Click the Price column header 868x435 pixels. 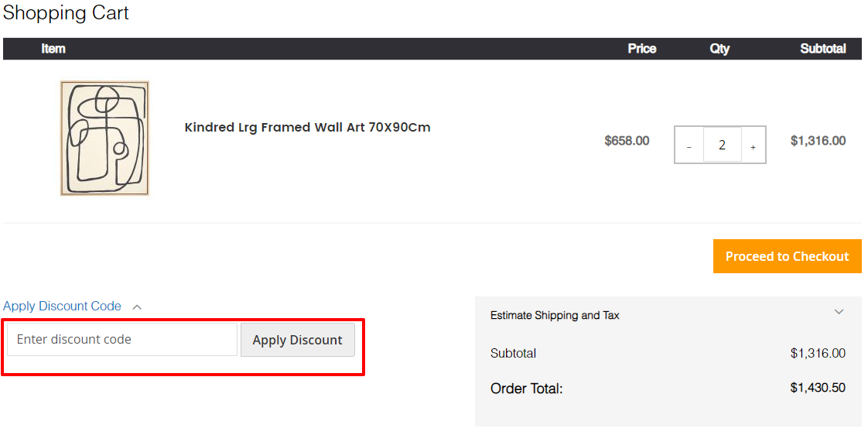(x=641, y=49)
